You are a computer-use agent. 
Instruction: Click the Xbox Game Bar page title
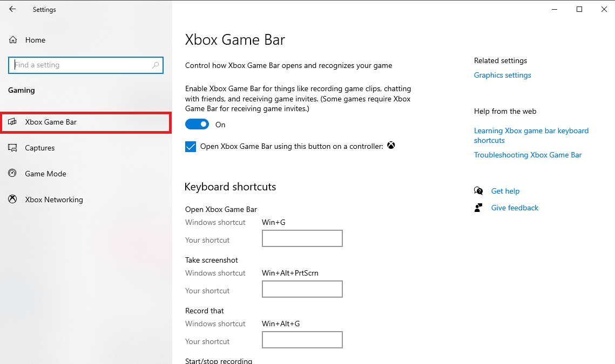(235, 40)
